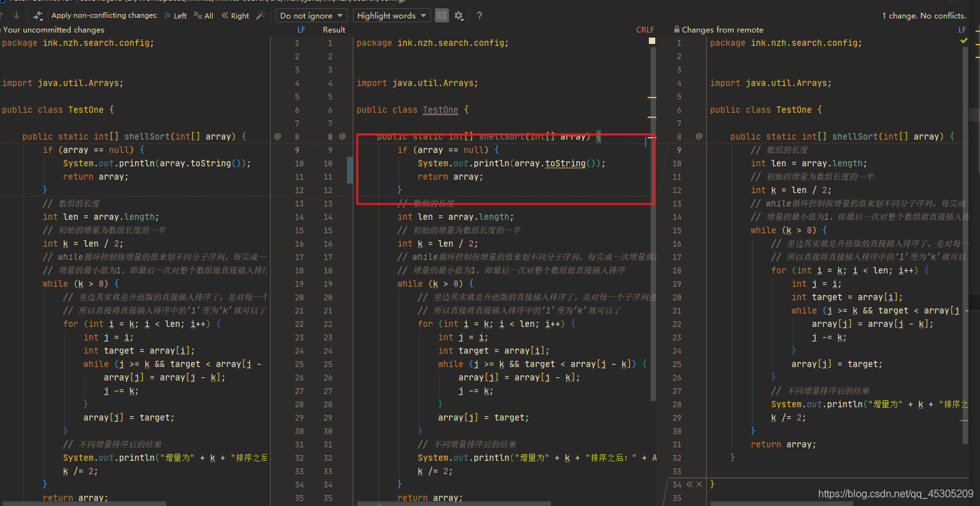Click shellSort method signature in left pane

[134, 136]
